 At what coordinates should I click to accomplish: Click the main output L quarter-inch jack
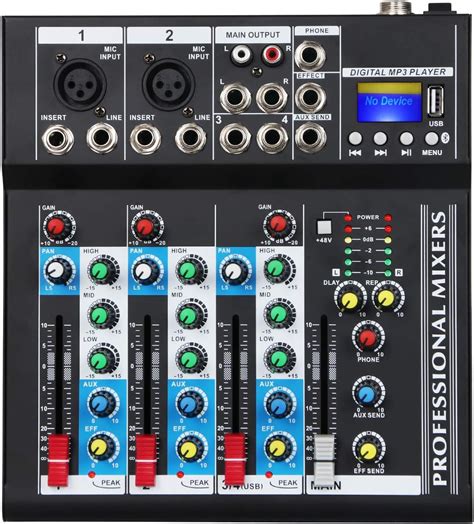click(x=236, y=98)
